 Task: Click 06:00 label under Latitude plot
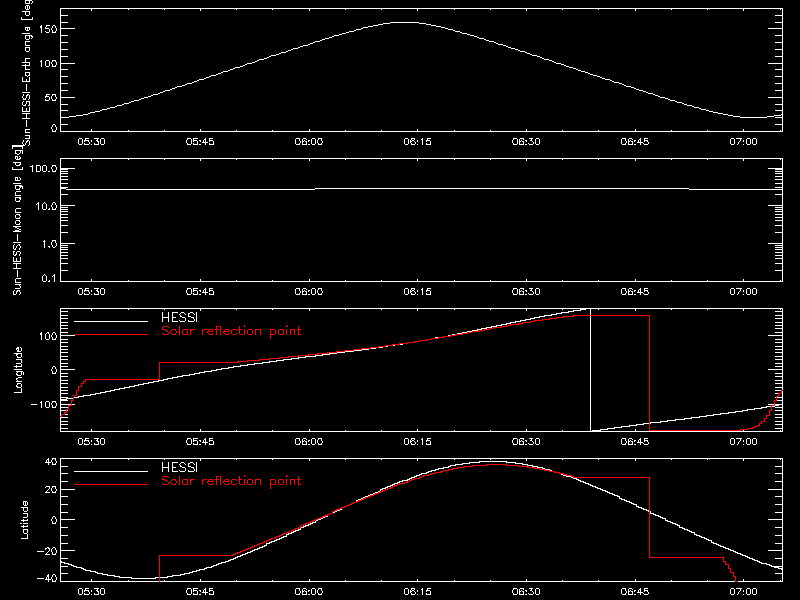[309, 592]
